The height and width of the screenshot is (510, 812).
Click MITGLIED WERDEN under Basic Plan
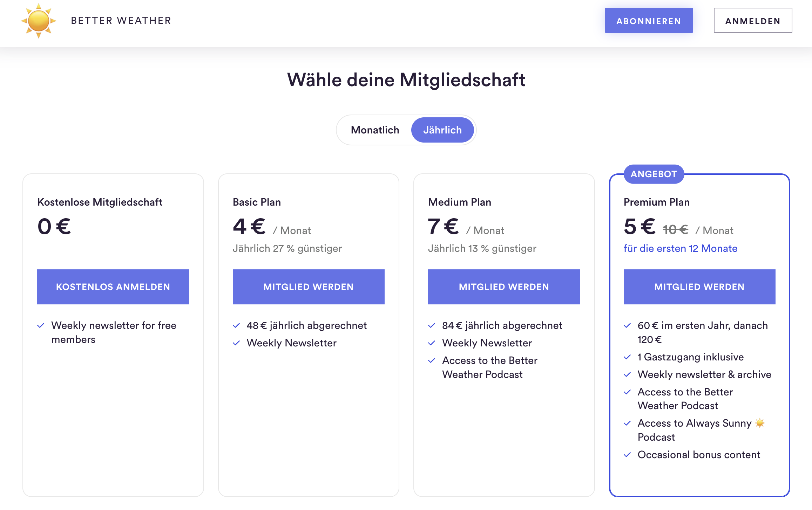(x=309, y=287)
